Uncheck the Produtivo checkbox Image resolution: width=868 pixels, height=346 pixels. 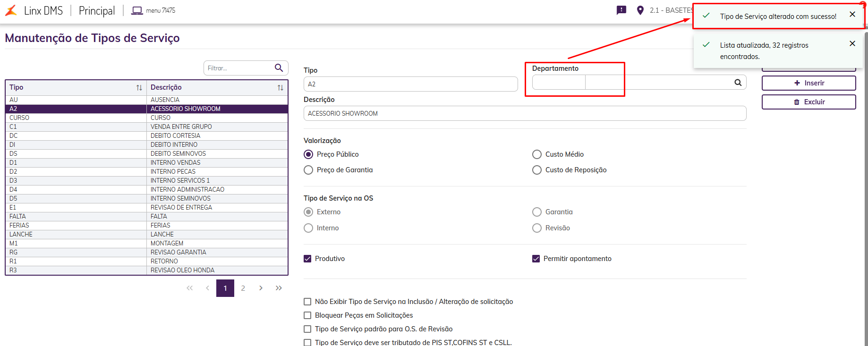(307, 259)
